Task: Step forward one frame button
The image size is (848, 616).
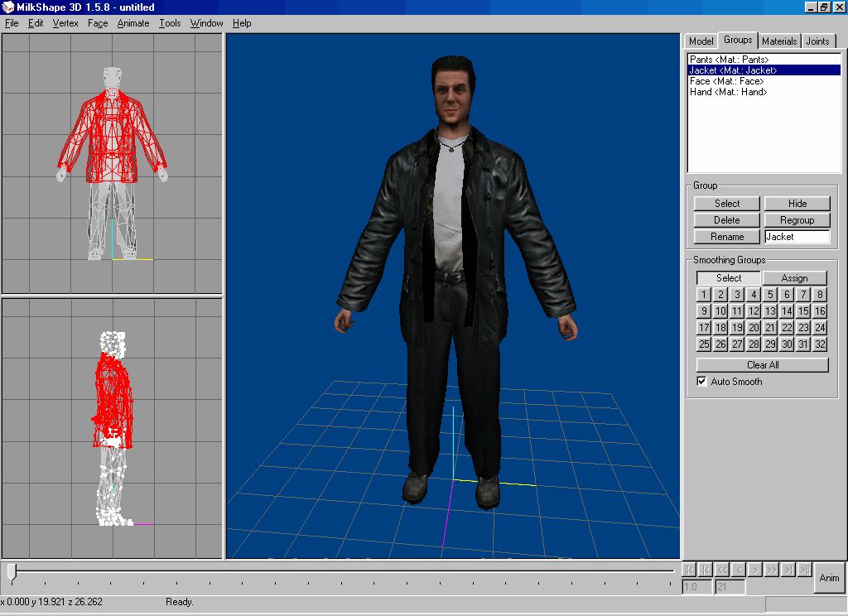Action: click(755, 570)
